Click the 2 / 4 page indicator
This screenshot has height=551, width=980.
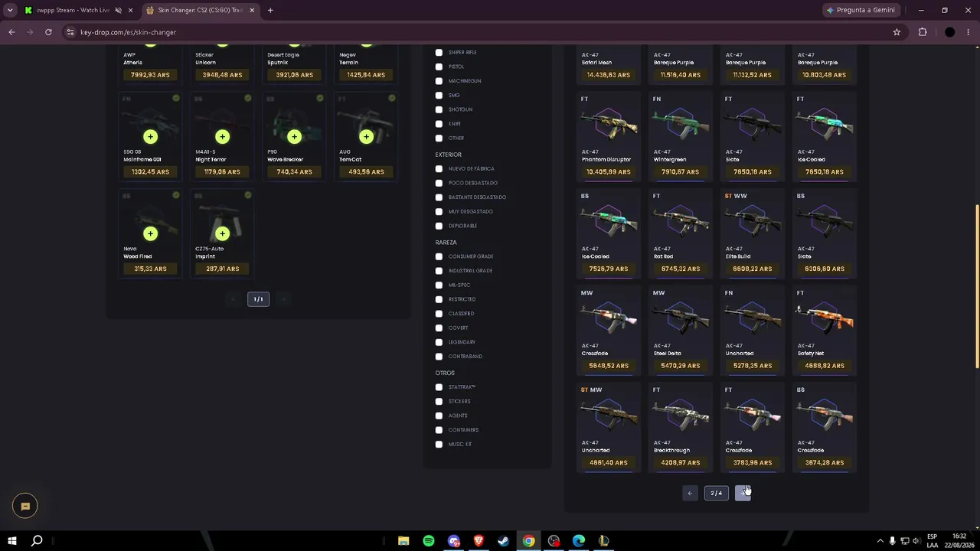(716, 493)
